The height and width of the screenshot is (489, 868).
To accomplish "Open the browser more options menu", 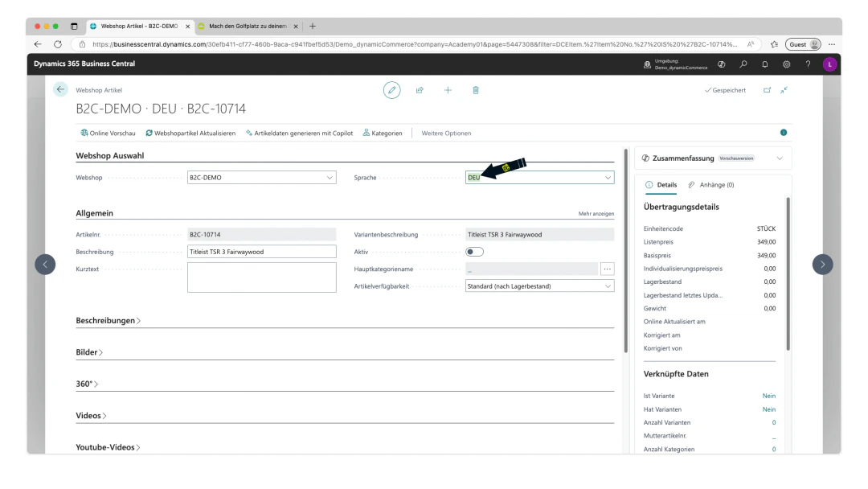I will click(x=832, y=44).
